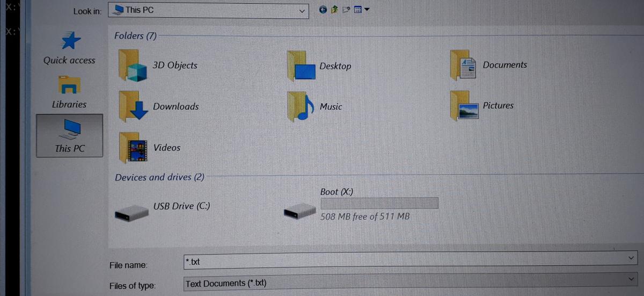Image resolution: width=644 pixels, height=296 pixels.
Task: Click the "3D Objects" folder label
Action: 175,66
